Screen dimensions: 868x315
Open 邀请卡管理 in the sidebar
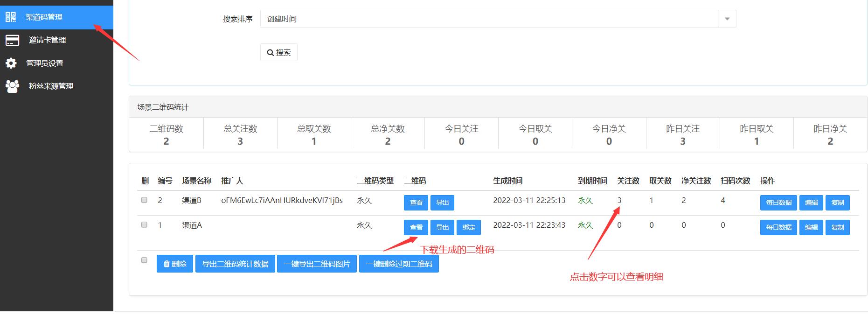coord(47,40)
